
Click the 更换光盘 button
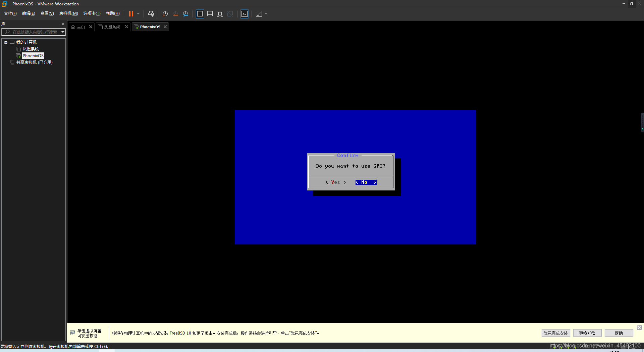pos(587,333)
